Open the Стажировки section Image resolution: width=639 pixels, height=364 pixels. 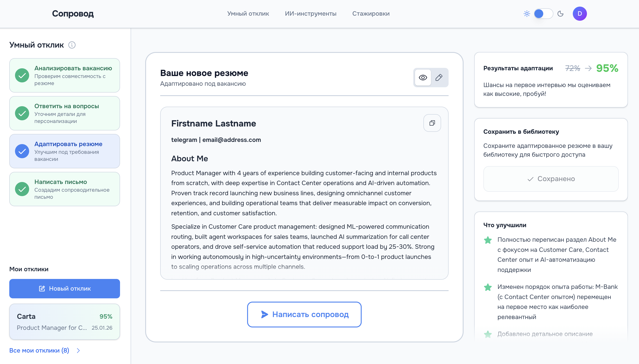371,14
